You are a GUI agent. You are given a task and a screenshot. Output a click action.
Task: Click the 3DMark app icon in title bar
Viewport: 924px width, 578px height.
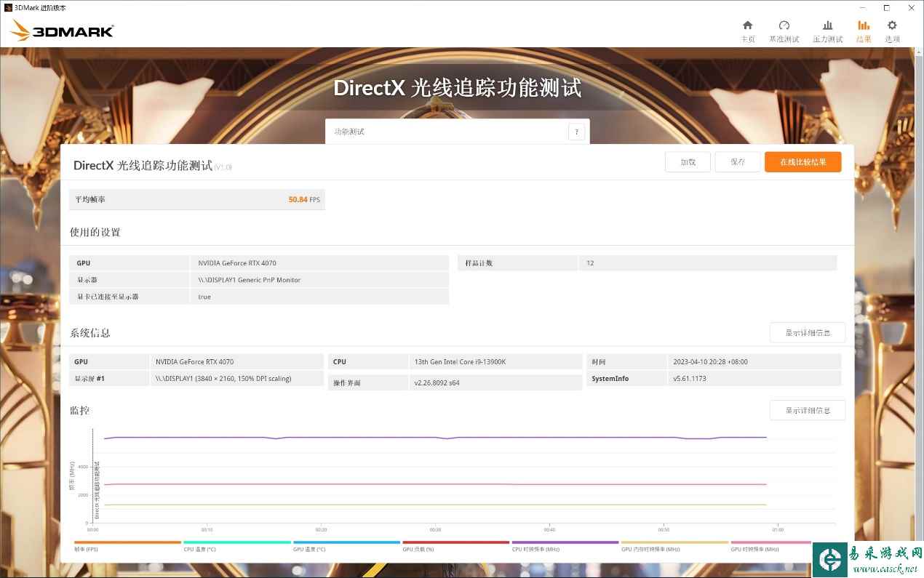[8, 7]
